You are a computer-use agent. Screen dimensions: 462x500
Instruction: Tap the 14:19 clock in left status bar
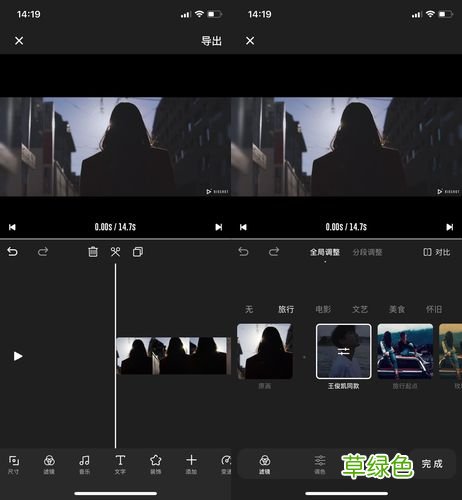(28, 14)
